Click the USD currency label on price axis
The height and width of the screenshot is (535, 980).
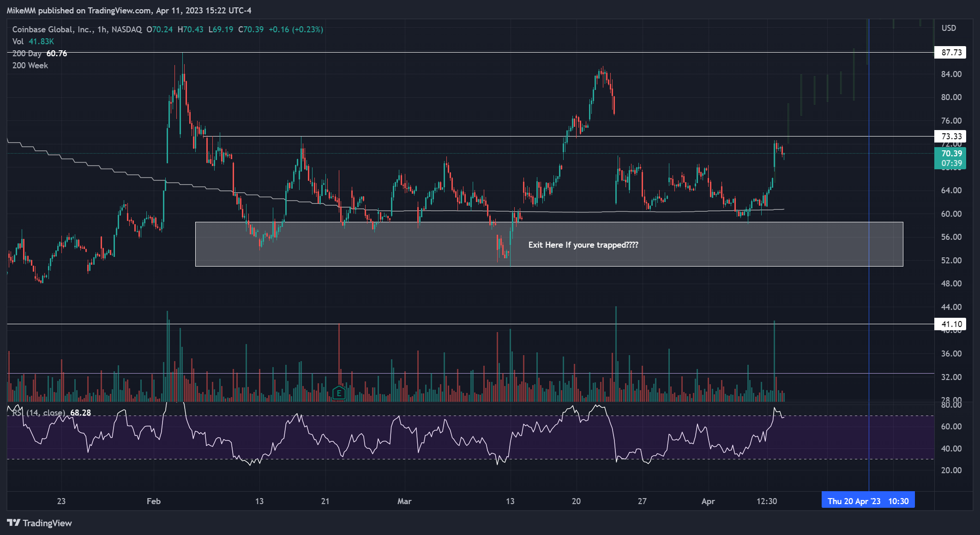click(x=949, y=28)
